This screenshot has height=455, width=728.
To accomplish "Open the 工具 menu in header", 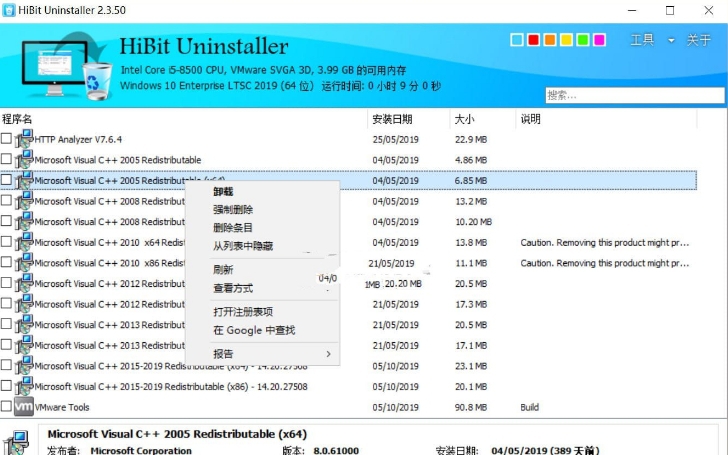I will click(643, 40).
